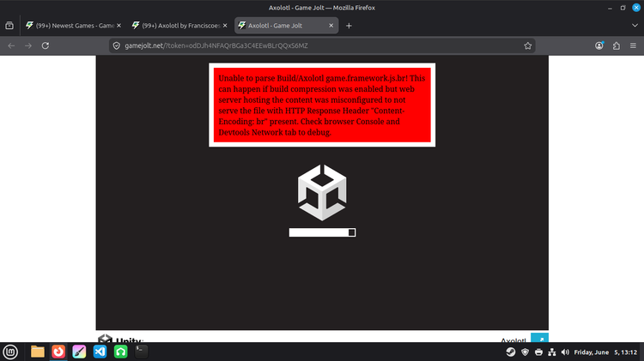
Task: Click the red browser icon in the taskbar
Action: (x=58, y=352)
